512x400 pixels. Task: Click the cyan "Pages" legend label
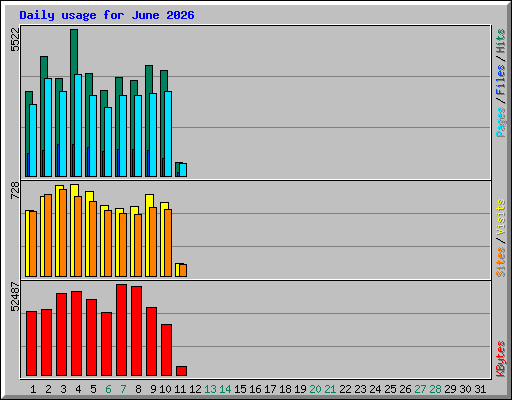pos(500,122)
